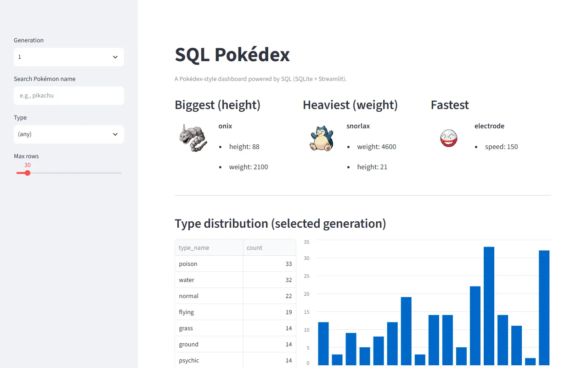Viewport: 588px width, 368px height.
Task: Open the Generation dropdown
Action: 69,57
